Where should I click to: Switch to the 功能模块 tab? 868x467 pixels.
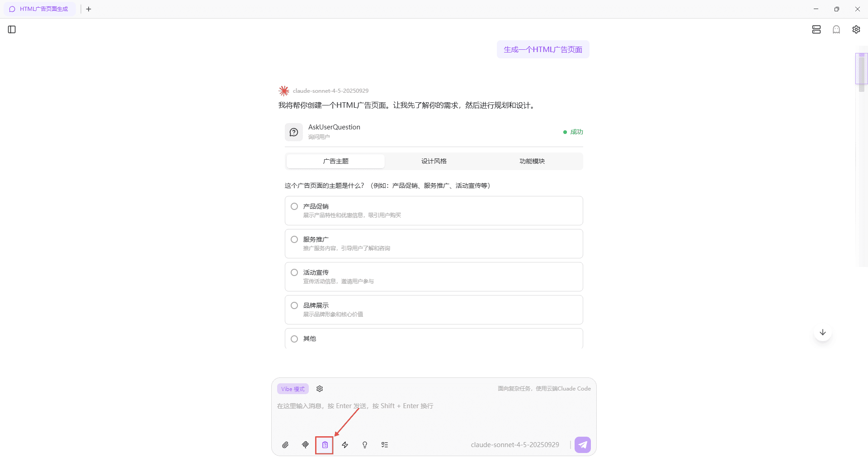pyautogui.click(x=532, y=161)
